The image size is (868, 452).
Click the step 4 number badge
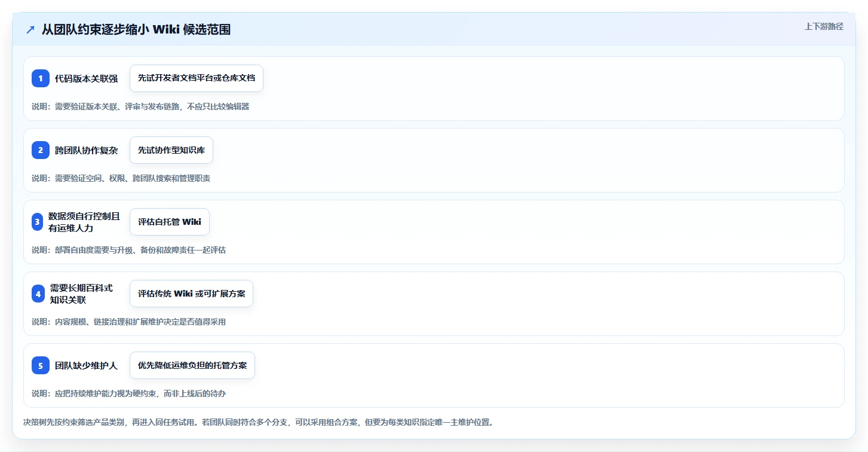click(x=38, y=294)
